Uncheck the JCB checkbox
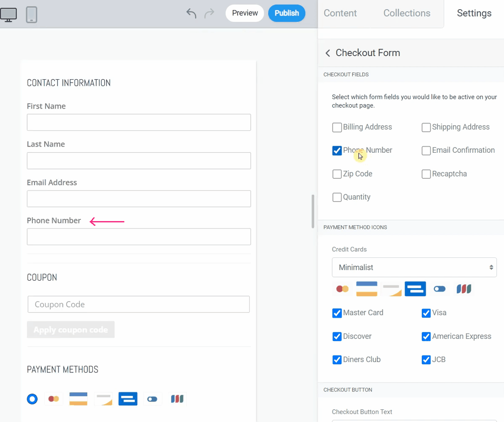This screenshot has height=422, width=504. point(426,359)
